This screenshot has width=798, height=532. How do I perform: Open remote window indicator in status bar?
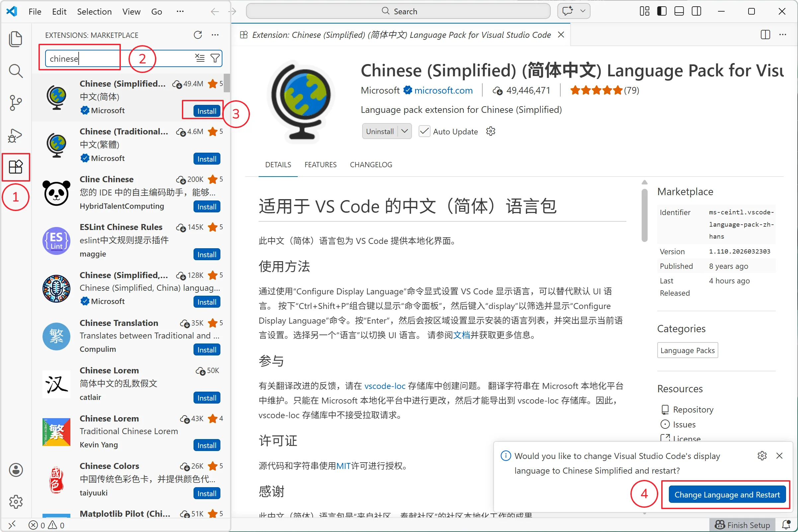[x=12, y=525]
